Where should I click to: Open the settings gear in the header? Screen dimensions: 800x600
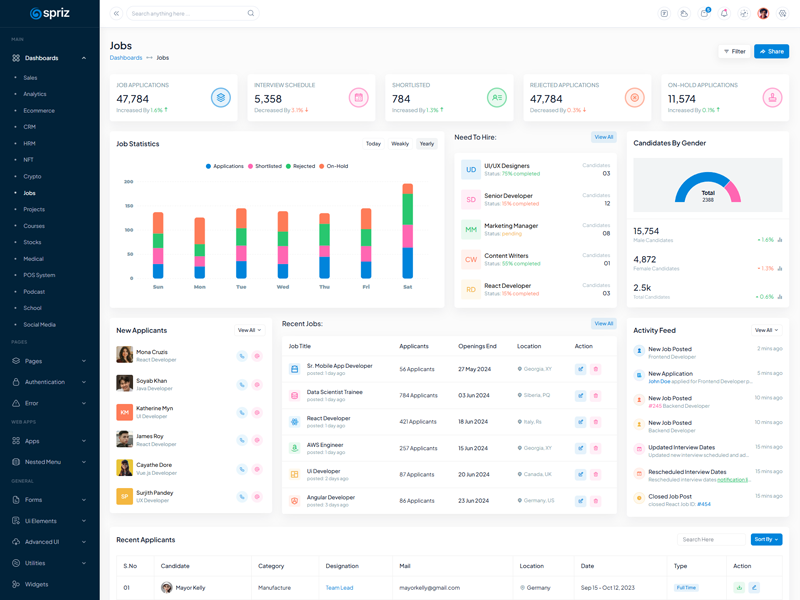click(783, 14)
